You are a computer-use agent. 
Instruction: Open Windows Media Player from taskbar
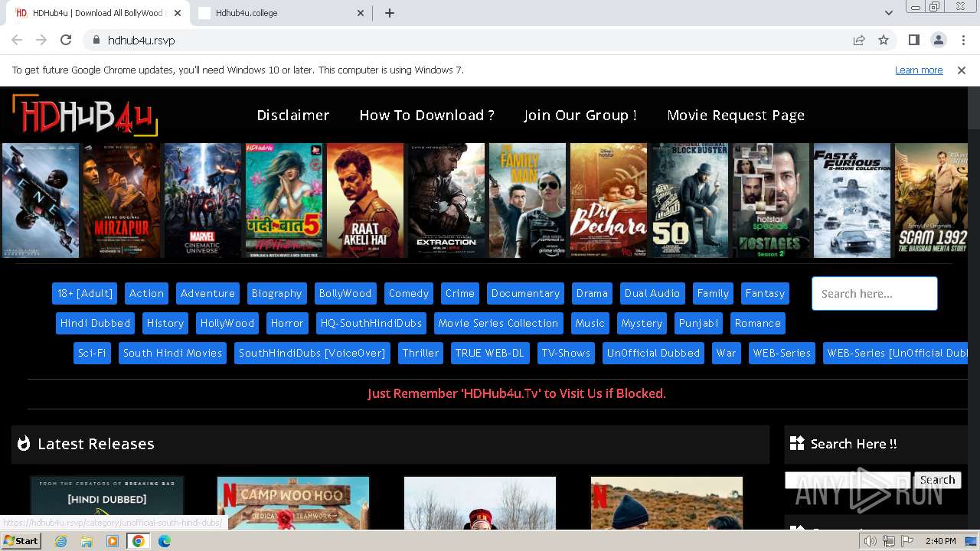(113, 541)
